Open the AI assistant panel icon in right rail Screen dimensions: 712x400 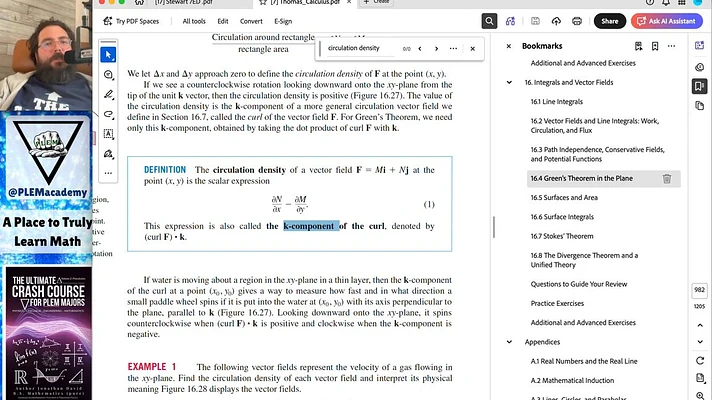(699, 45)
